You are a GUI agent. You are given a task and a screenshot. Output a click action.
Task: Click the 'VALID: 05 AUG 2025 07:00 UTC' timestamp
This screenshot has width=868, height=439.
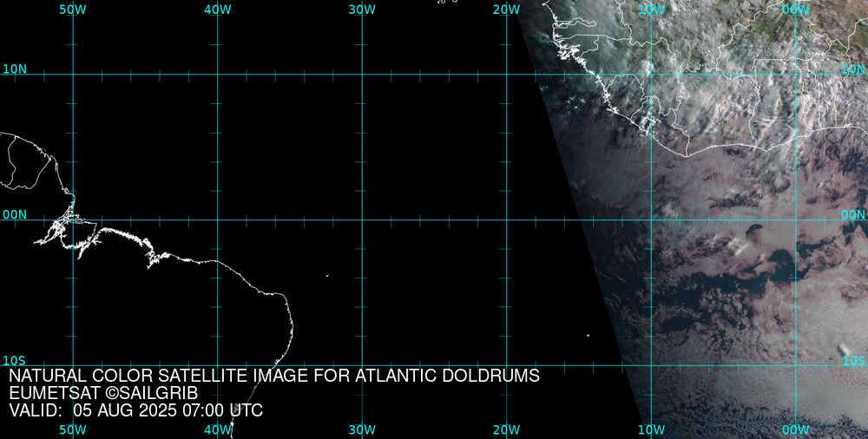click(x=136, y=410)
